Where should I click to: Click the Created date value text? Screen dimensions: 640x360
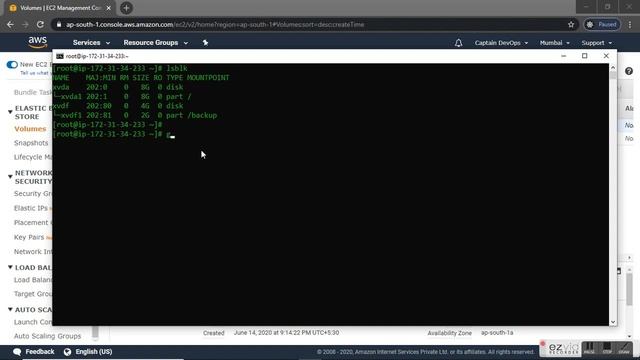coord(286,333)
